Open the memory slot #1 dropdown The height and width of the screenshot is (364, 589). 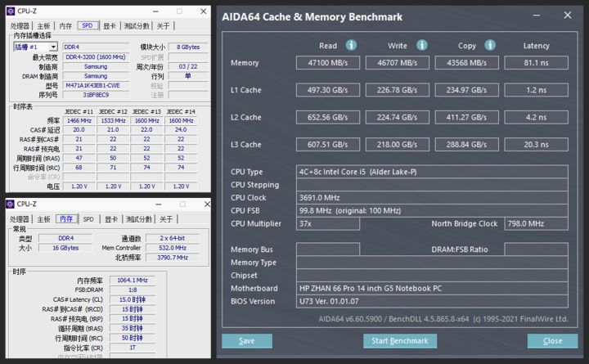point(35,47)
